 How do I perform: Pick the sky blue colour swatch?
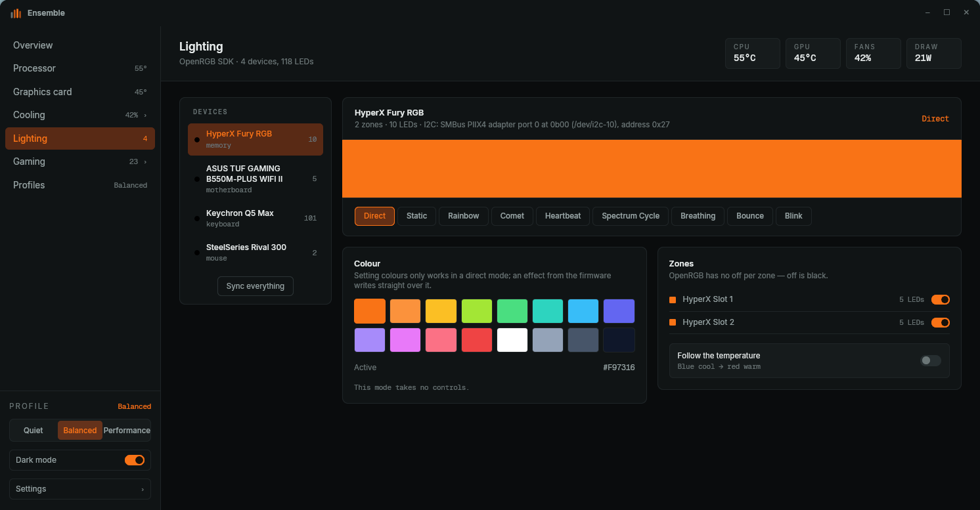tap(583, 311)
